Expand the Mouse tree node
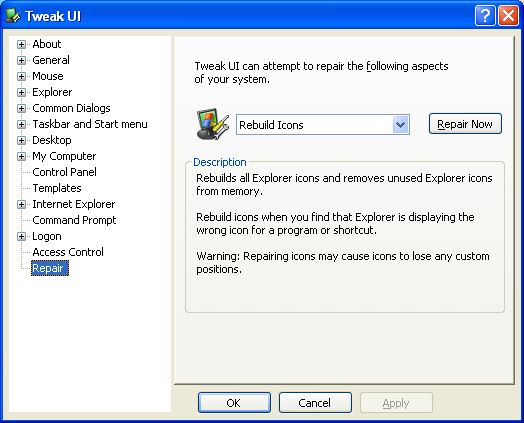524x423 pixels. [x=21, y=77]
